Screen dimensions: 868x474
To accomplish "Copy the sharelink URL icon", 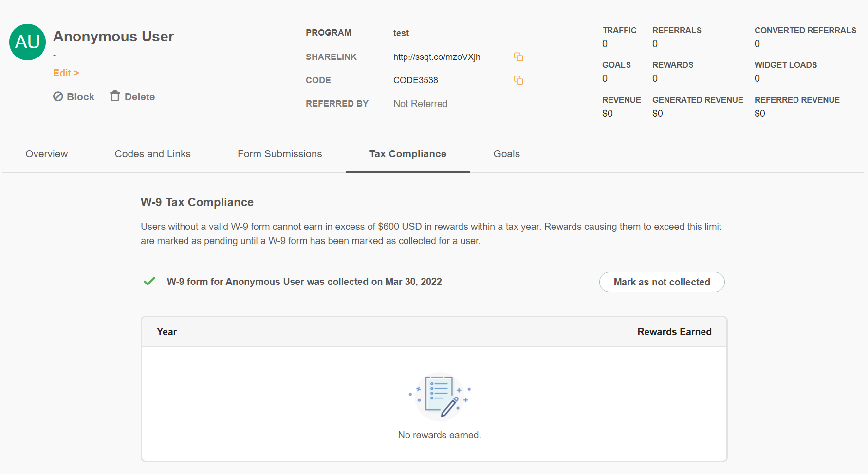I will 518,57.
